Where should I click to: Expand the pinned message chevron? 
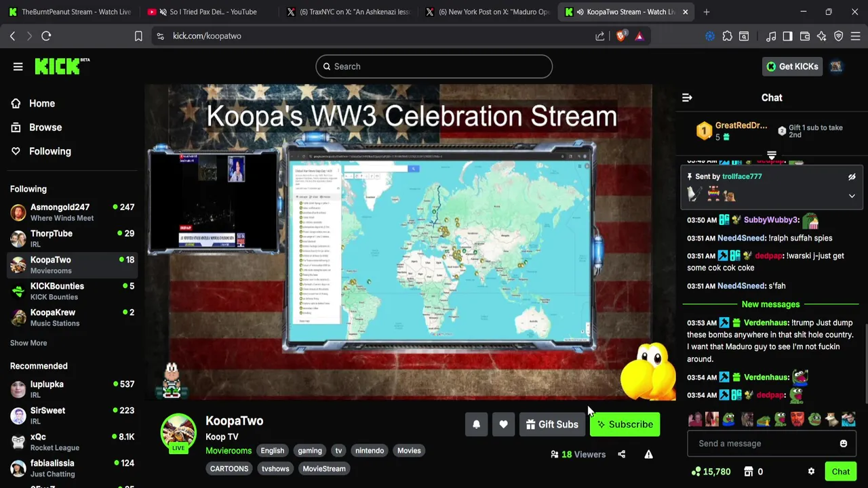pyautogui.click(x=852, y=196)
